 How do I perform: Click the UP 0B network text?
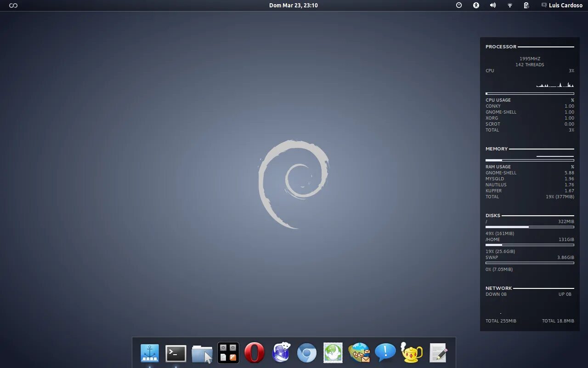point(565,294)
